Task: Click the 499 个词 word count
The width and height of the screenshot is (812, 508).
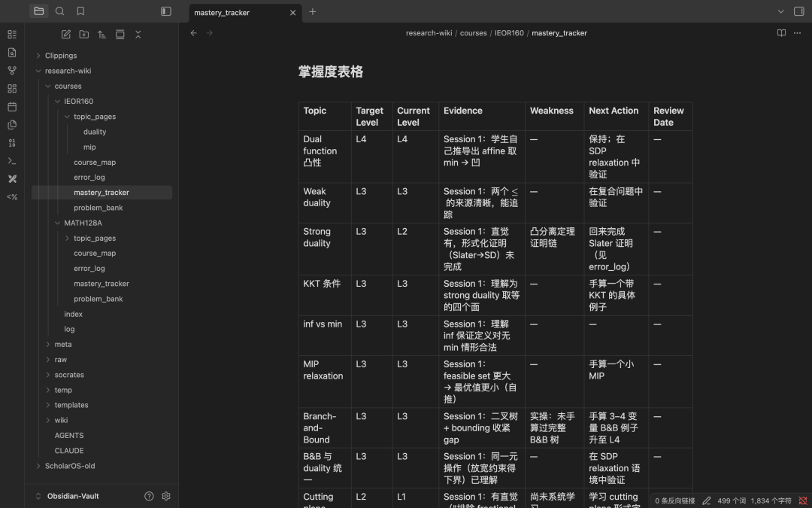Action: (732, 500)
